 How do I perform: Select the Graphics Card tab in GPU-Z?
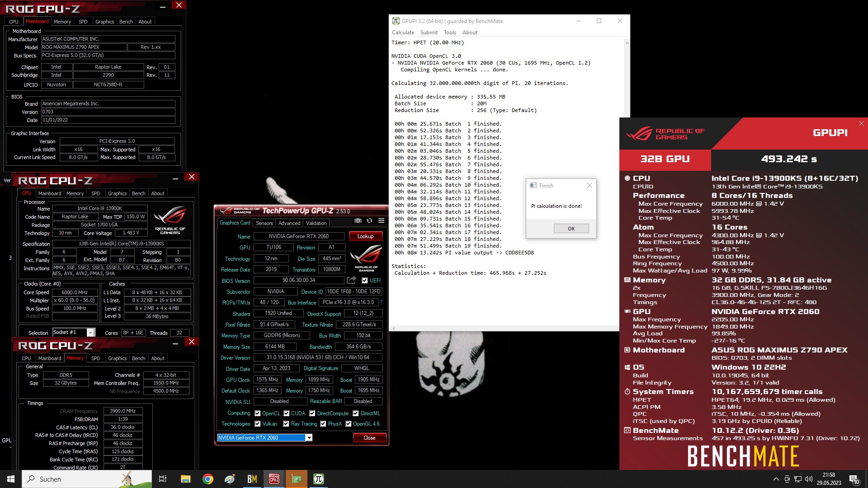click(235, 223)
